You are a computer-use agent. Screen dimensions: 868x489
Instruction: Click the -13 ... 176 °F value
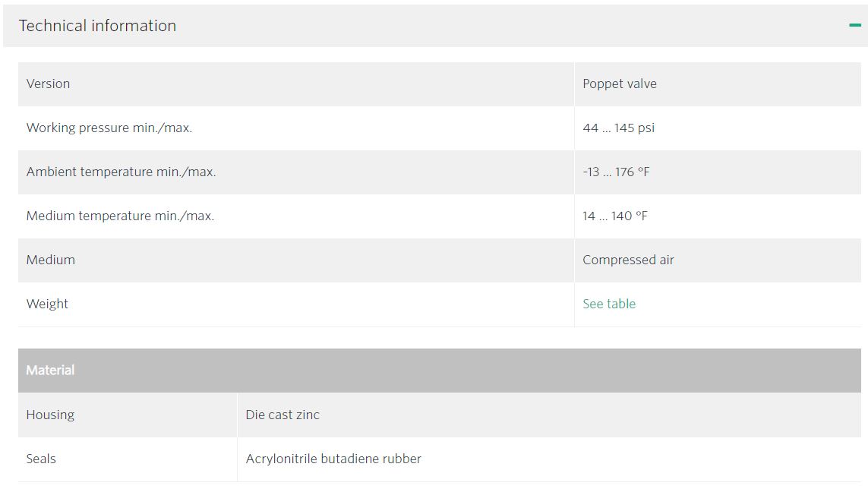616,172
